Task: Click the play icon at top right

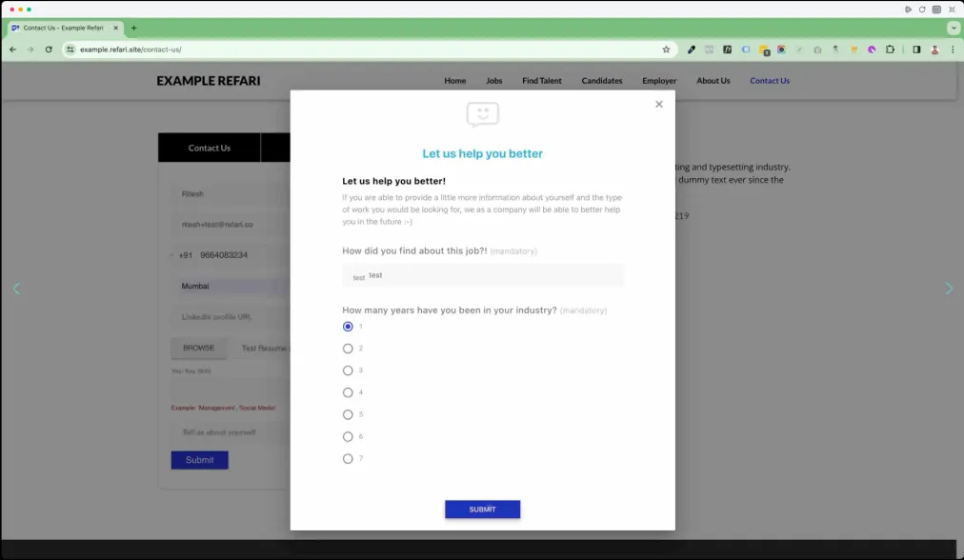Action: click(908, 10)
